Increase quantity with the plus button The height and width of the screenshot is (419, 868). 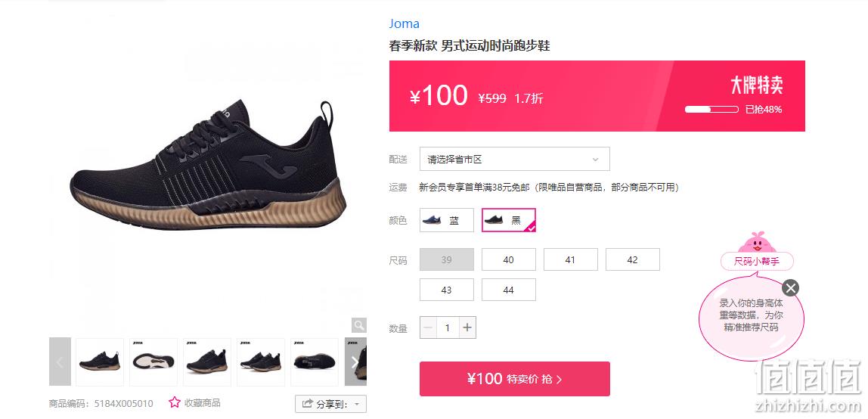[x=467, y=327]
